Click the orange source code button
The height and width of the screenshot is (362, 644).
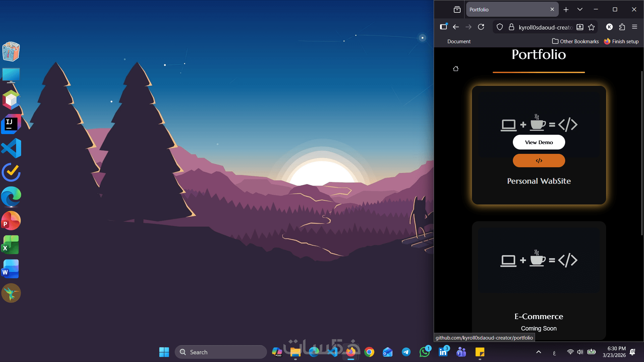pos(539,161)
